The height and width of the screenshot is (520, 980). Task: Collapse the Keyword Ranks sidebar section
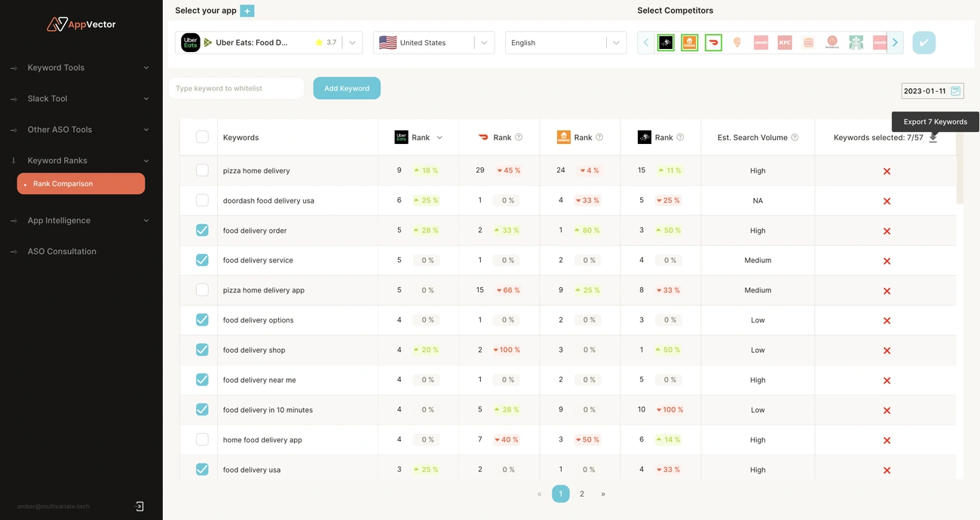(x=145, y=160)
